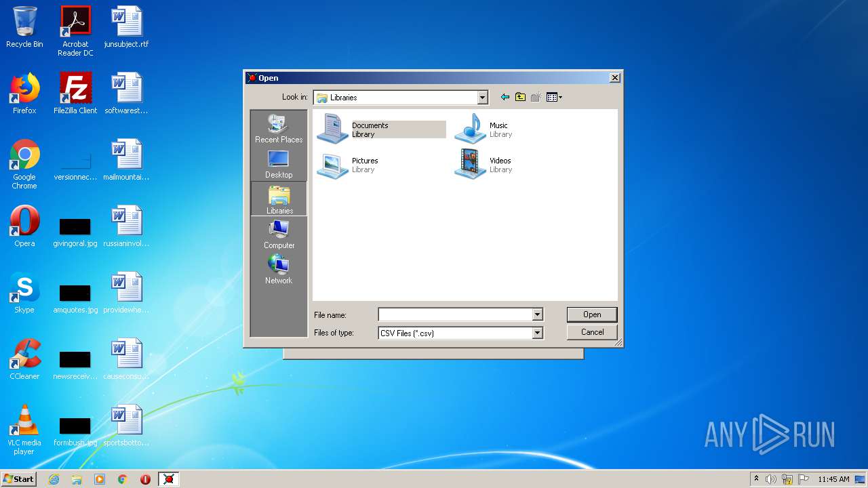Select VLC media player desktop shortcut
The image size is (868, 488).
coord(24,430)
